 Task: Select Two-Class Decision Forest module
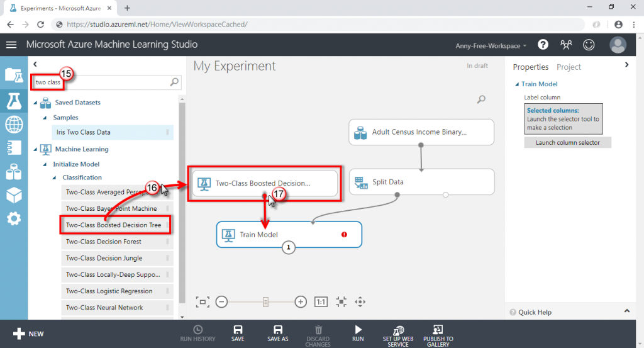[117, 242]
